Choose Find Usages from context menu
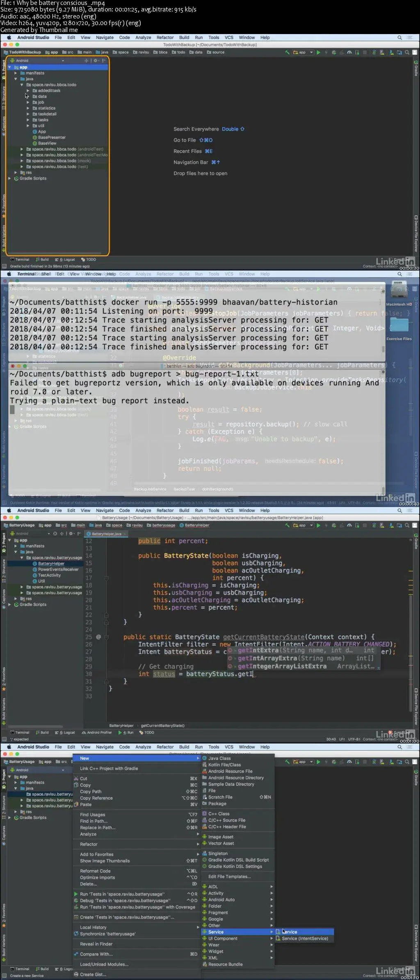This screenshot has height=980, width=420. (x=92, y=815)
